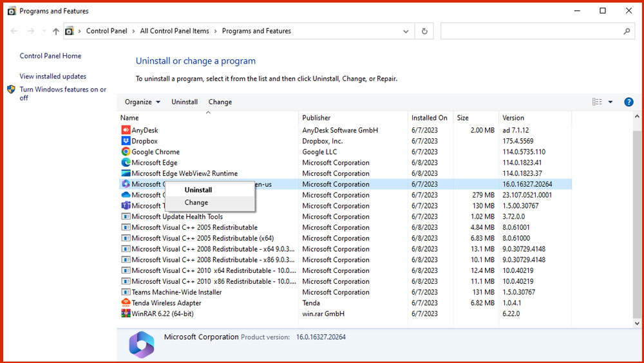Click product version 16.0.16327.20264 in details pane
The height and width of the screenshot is (363, 644).
pos(321,337)
